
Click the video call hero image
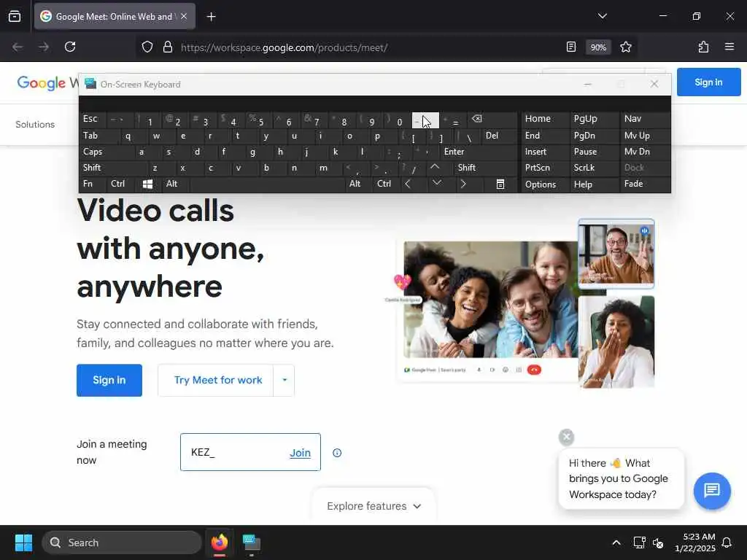(525, 303)
